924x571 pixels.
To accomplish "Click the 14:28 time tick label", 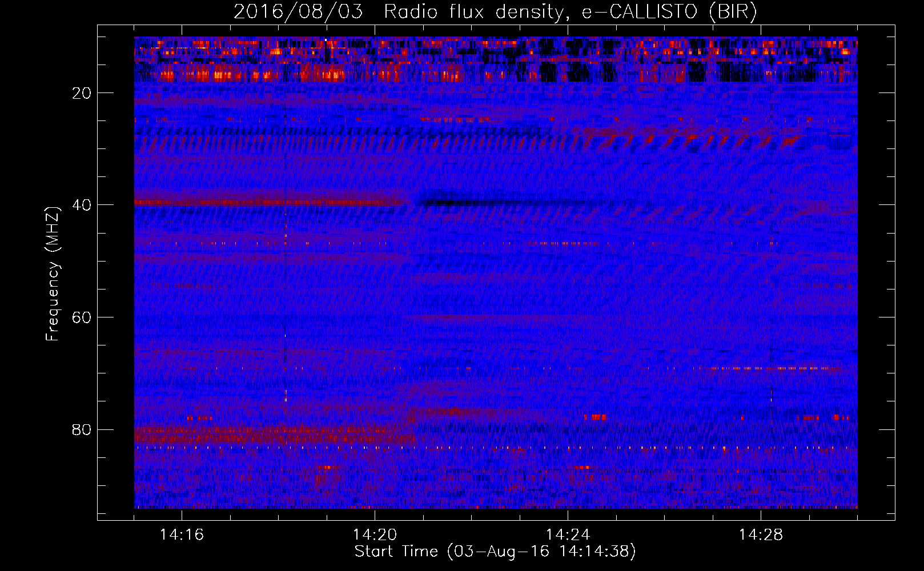I will (x=761, y=535).
